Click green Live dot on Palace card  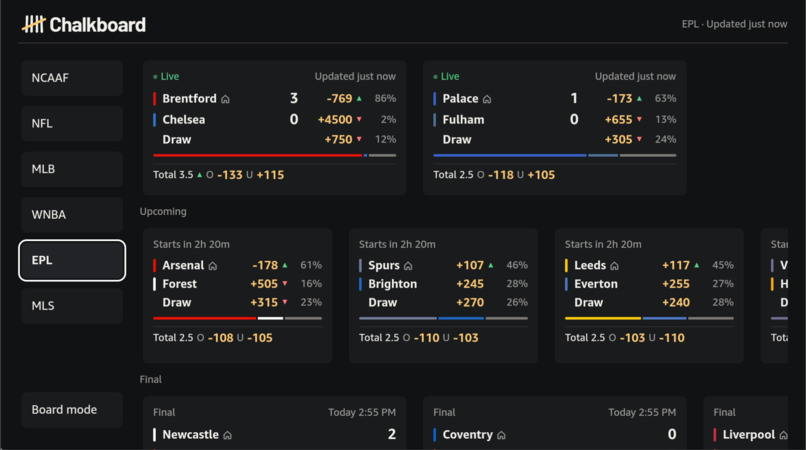[x=435, y=77]
